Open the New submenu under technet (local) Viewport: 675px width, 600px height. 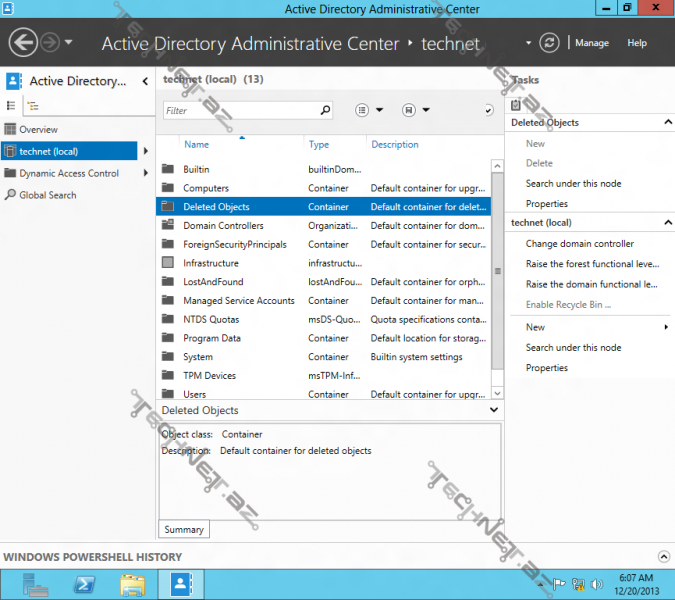(597, 327)
